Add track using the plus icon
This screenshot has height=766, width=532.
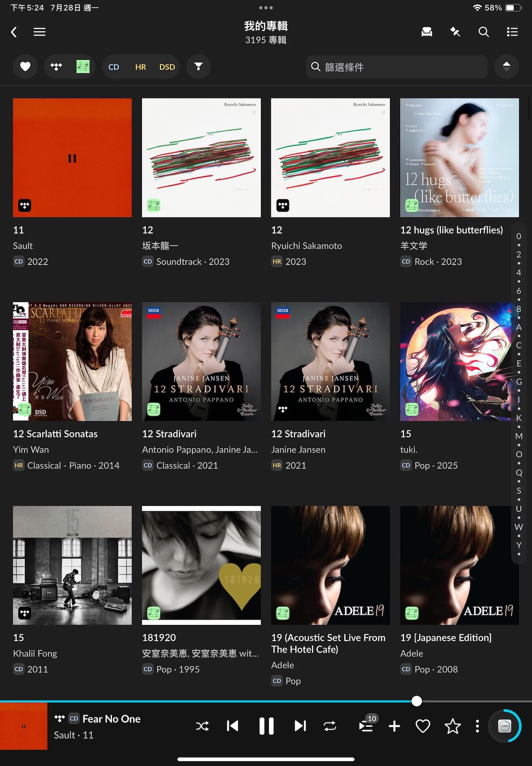pos(394,726)
